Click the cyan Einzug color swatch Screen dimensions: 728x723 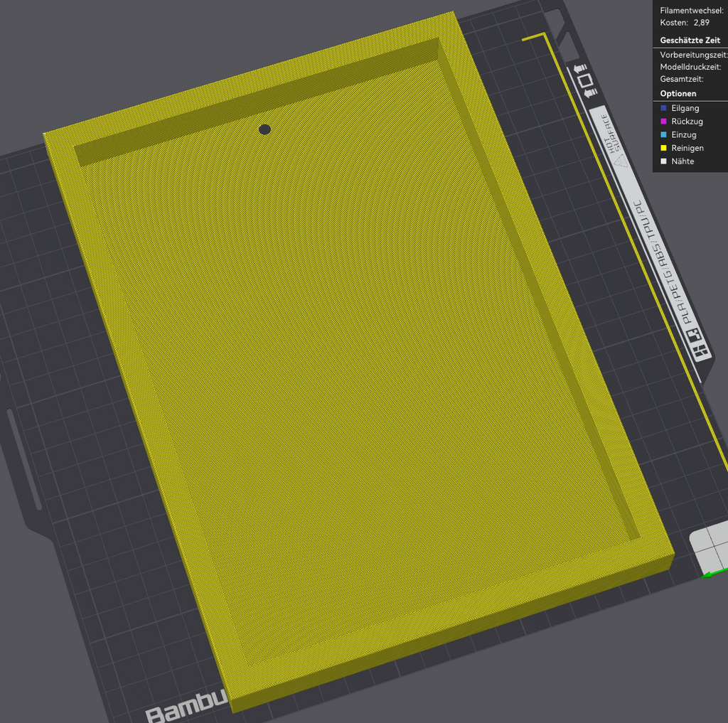tap(663, 134)
